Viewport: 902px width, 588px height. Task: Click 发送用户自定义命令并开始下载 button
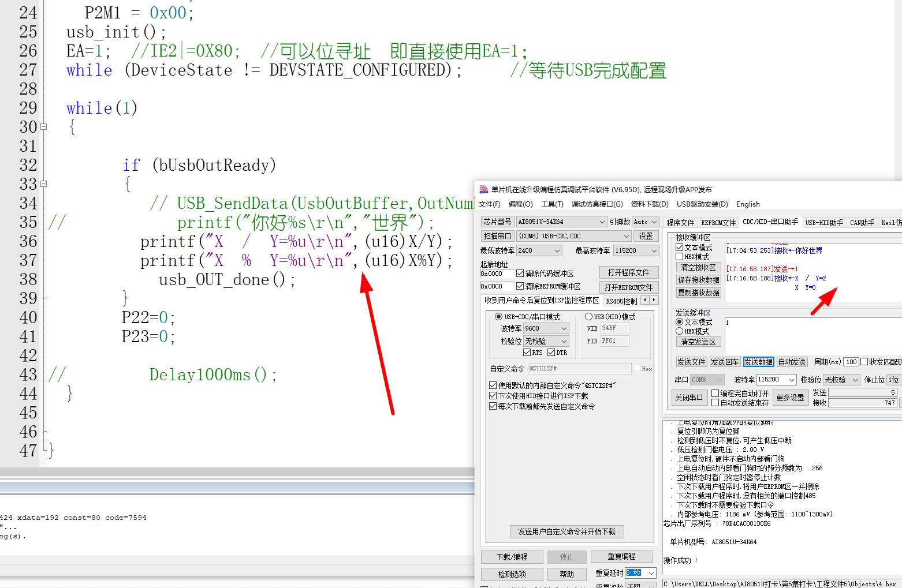pos(566,531)
